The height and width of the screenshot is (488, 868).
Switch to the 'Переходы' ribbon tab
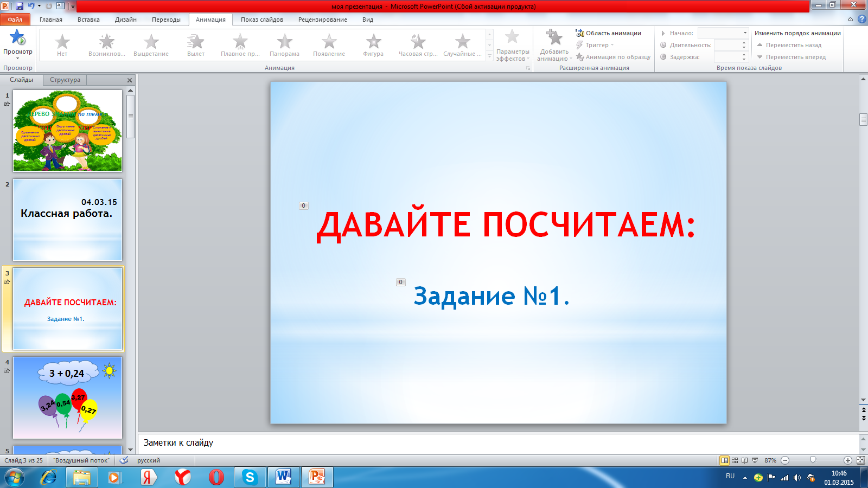click(166, 20)
